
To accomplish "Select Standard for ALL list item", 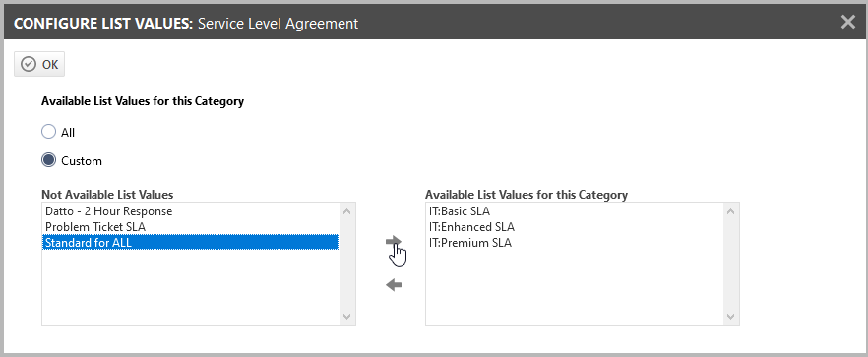I will 190,243.
